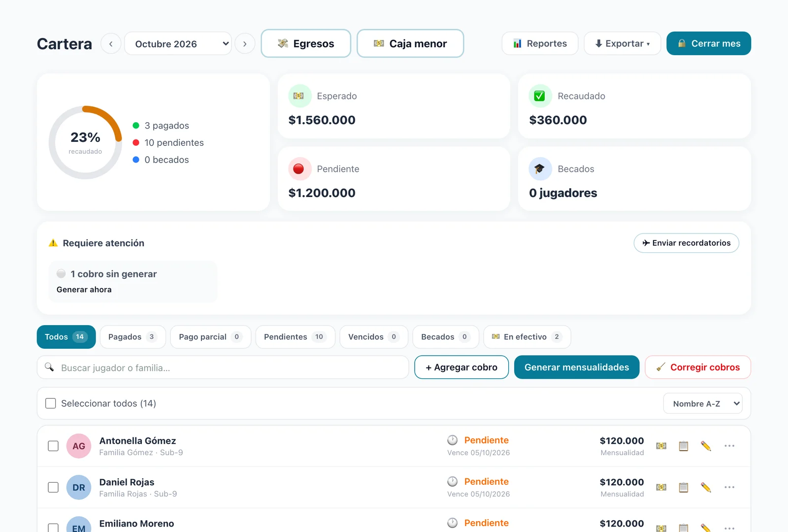Click the DR avatar of Daniel Rojas
Image resolution: width=788 pixels, height=532 pixels.
(79, 487)
